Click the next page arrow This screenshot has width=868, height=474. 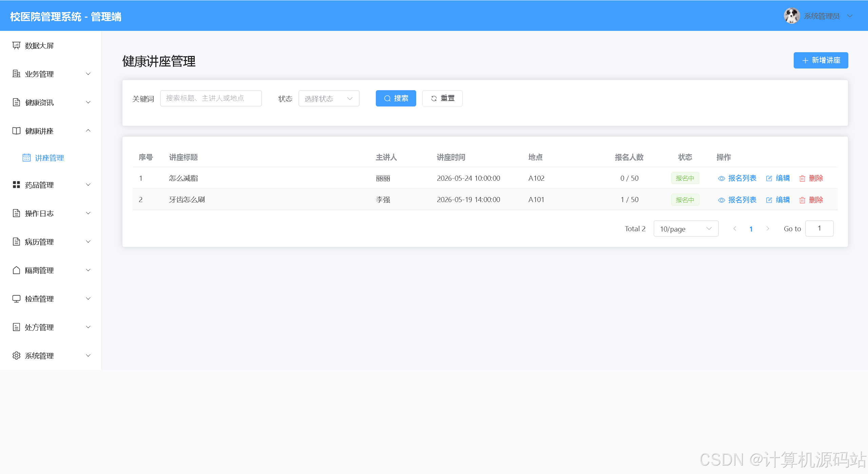tap(767, 229)
